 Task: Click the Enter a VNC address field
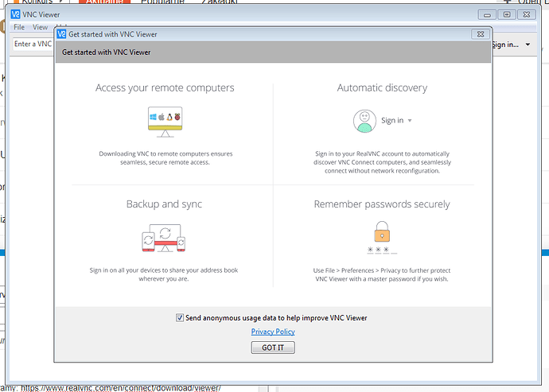pyautogui.click(x=32, y=45)
